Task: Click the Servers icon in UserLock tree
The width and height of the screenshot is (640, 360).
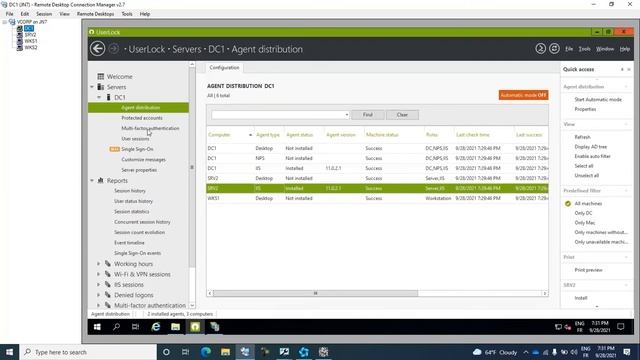Action: point(101,87)
